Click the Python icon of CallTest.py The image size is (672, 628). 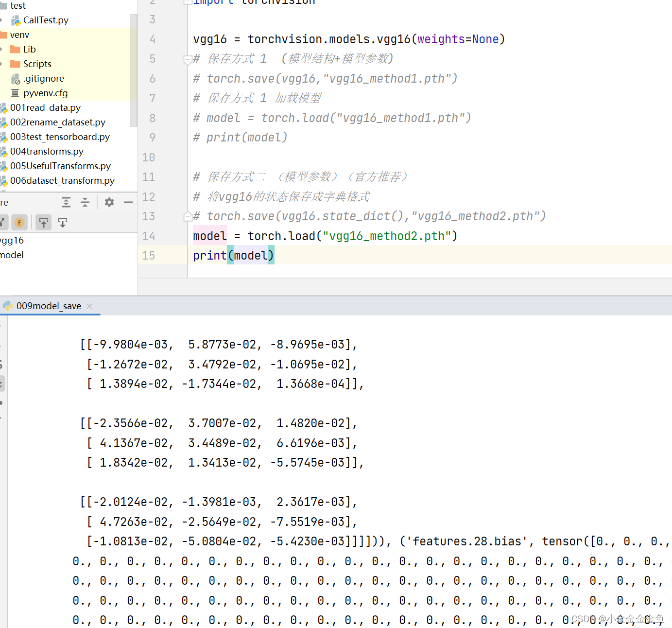pos(16,20)
